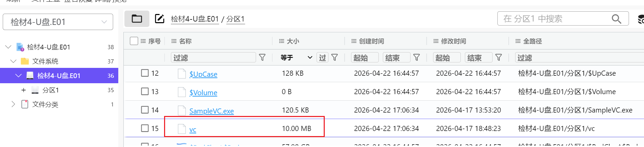Click the edit path pencil icon

coord(160,19)
